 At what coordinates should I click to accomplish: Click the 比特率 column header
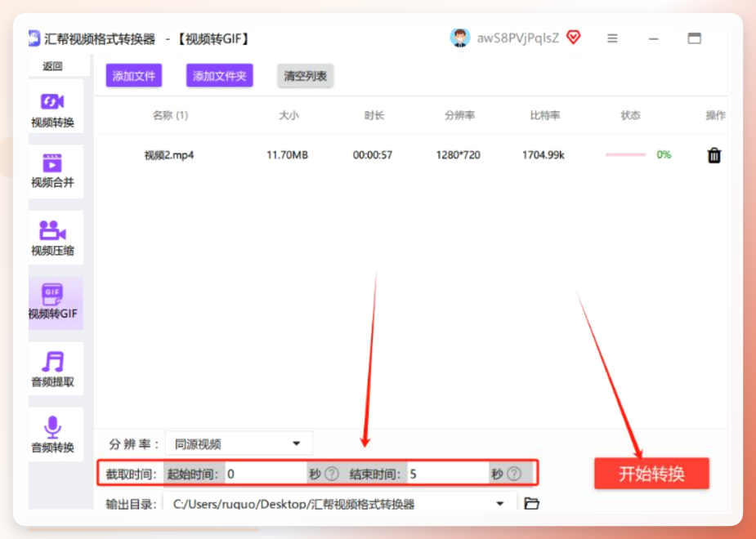click(x=545, y=115)
